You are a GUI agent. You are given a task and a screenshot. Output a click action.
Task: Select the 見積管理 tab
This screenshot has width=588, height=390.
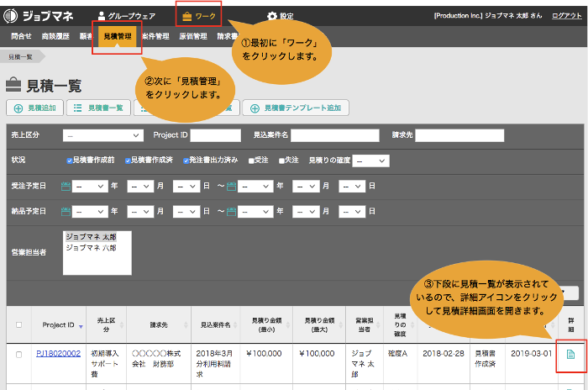118,36
